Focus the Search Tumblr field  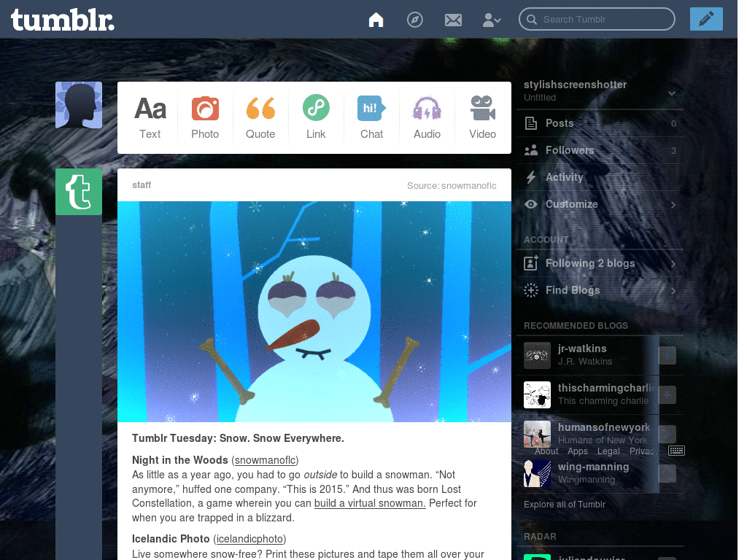point(597,19)
